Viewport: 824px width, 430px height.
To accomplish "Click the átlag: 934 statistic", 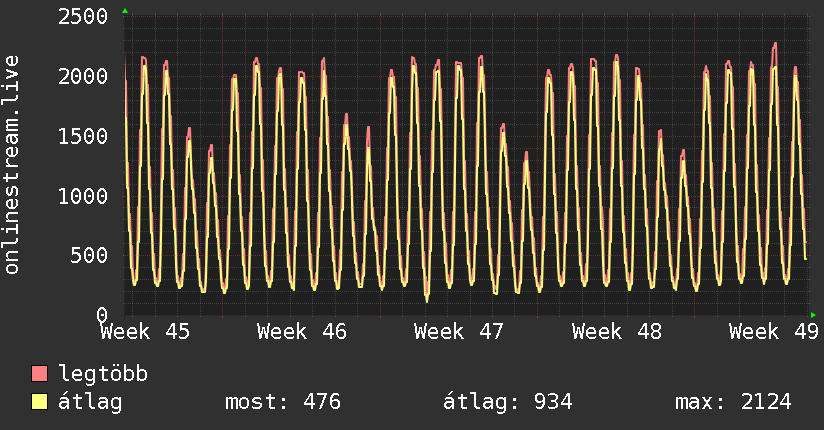I will pyautogui.click(x=508, y=402).
